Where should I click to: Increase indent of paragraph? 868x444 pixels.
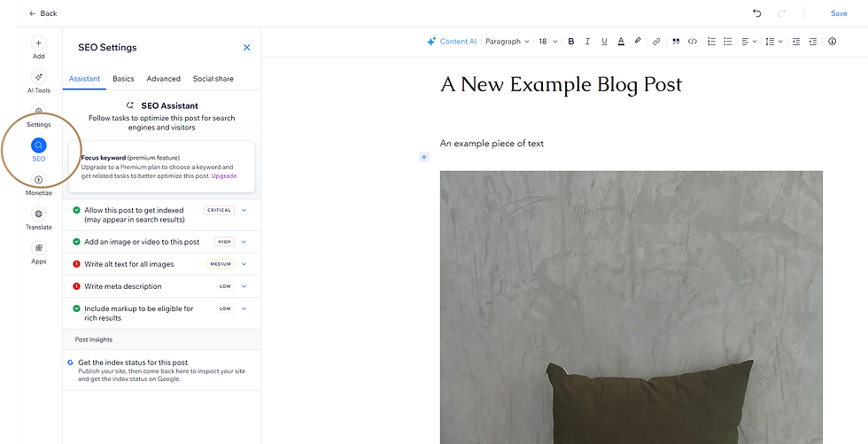coord(813,42)
